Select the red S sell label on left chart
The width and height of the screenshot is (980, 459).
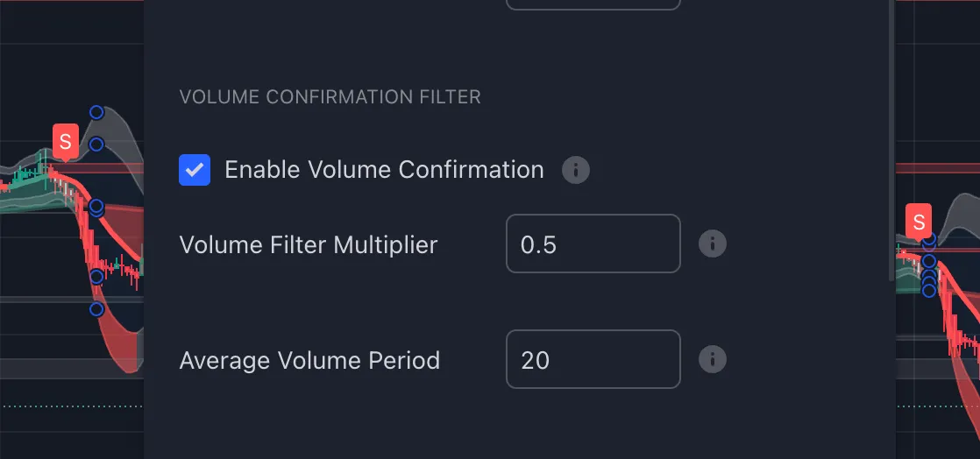click(66, 142)
